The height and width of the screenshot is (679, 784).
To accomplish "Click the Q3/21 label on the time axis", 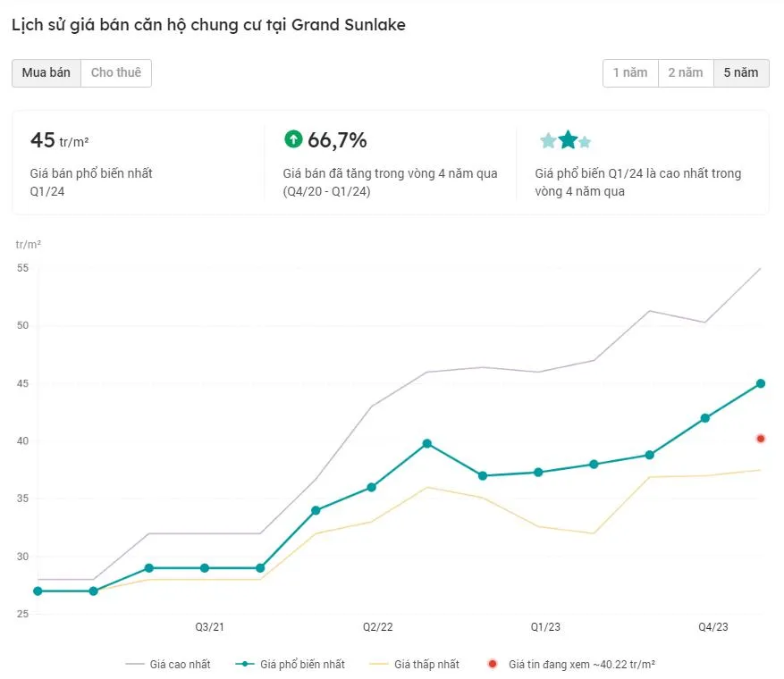I will tap(210, 627).
